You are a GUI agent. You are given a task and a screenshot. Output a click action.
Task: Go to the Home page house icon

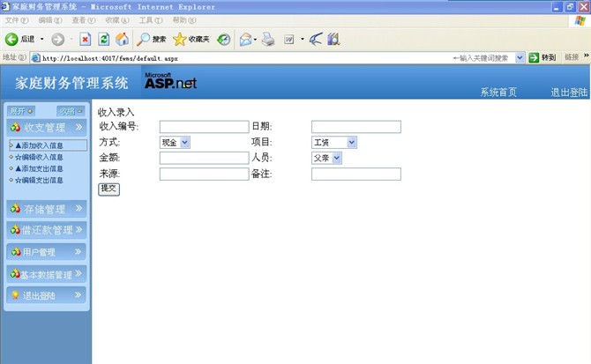[122, 39]
